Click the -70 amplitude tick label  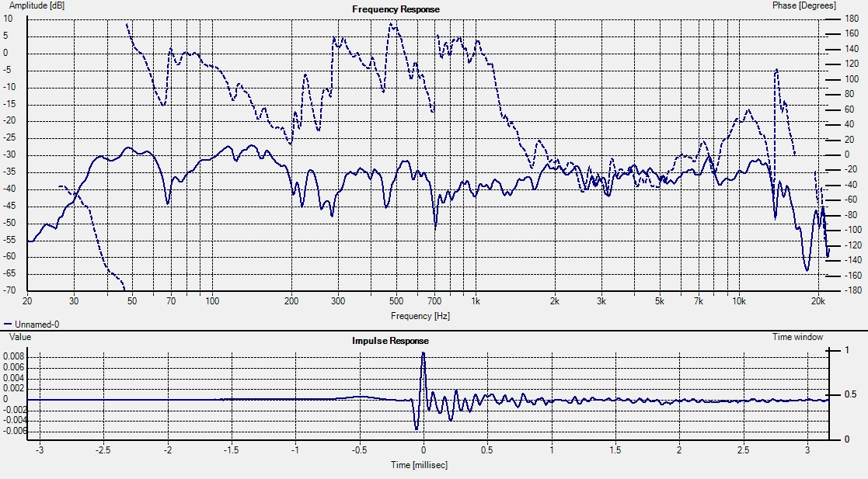(x=9, y=290)
